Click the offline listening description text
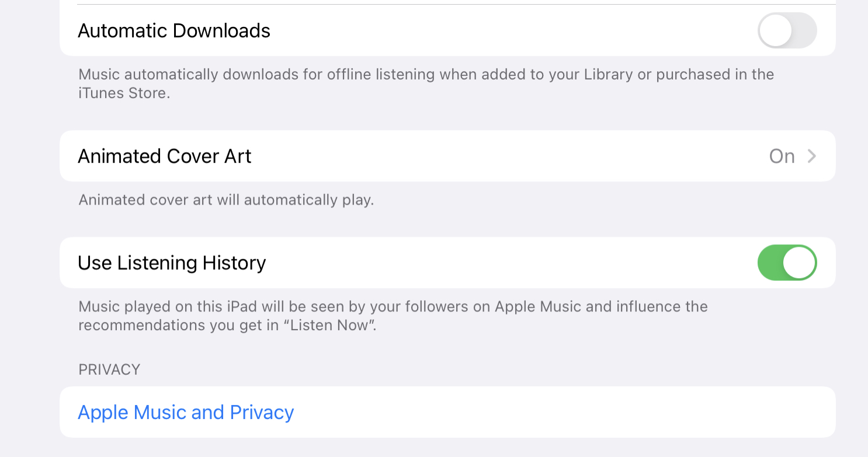The height and width of the screenshot is (457, 868). click(x=426, y=75)
